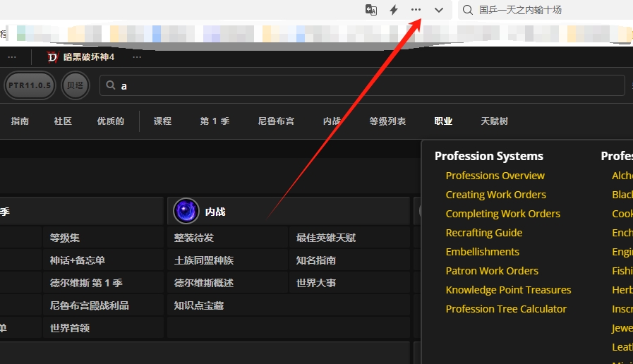Open the 神话+备忘单 link
Image resolution: width=633 pixels, height=364 pixels.
[78, 260]
